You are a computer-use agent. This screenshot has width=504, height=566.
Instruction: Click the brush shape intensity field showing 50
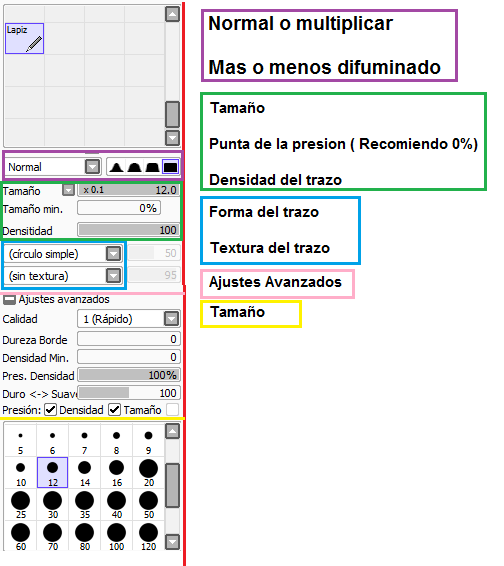click(154, 253)
